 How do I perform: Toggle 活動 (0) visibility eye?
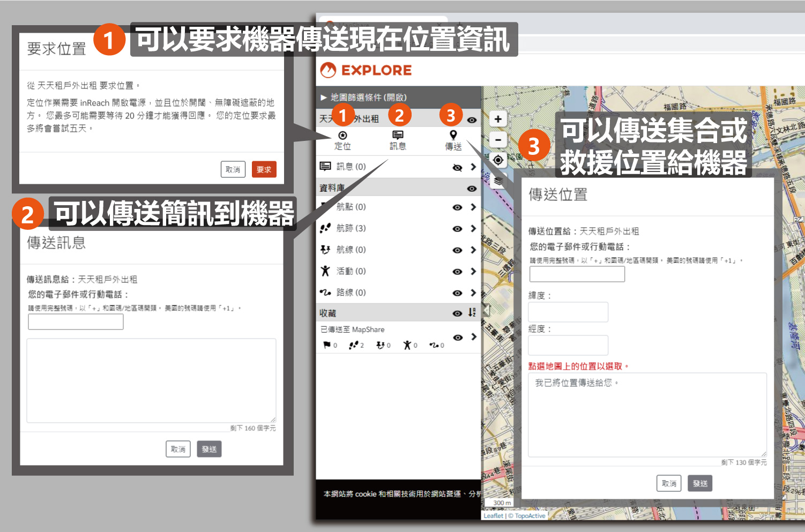point(457,272)
